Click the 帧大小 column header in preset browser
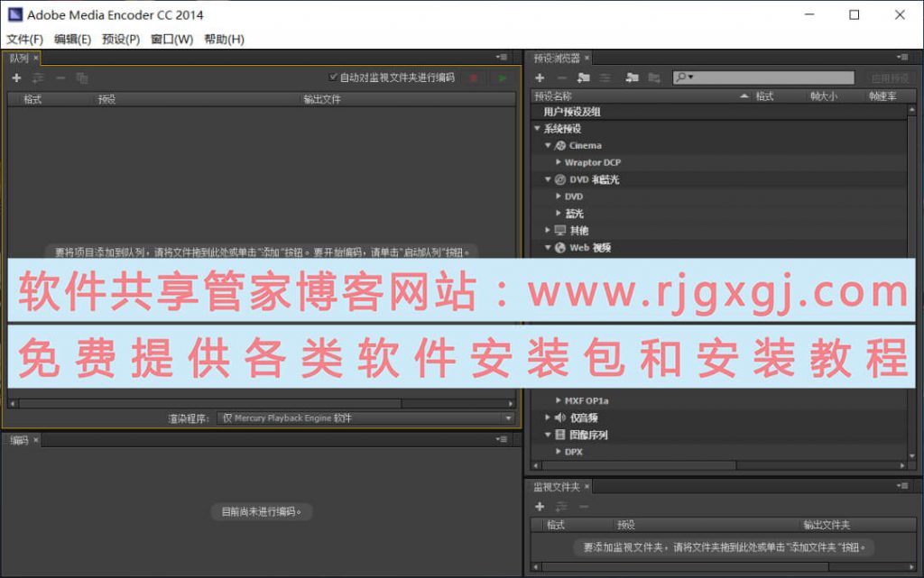The height and width of the screenshot is (578, 924). 823,96
